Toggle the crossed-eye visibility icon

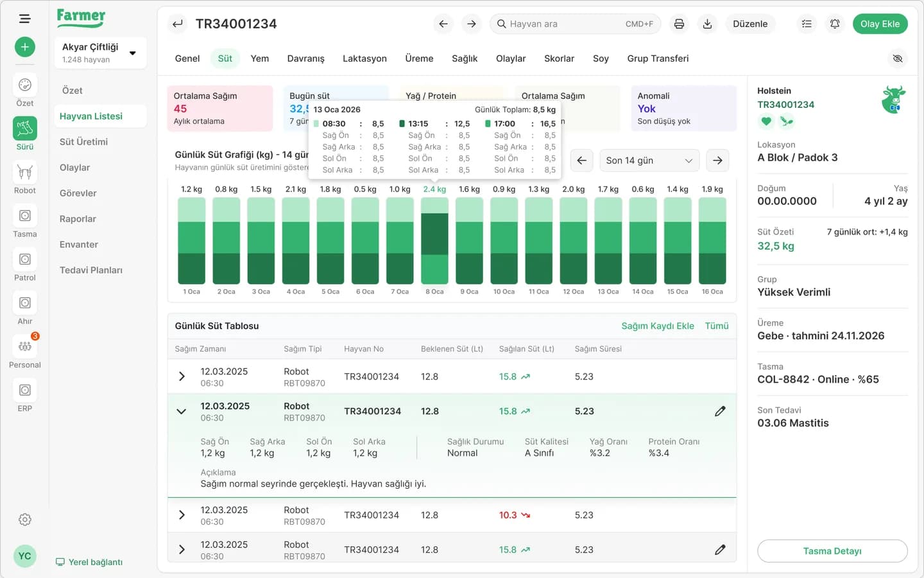[898, 58]
